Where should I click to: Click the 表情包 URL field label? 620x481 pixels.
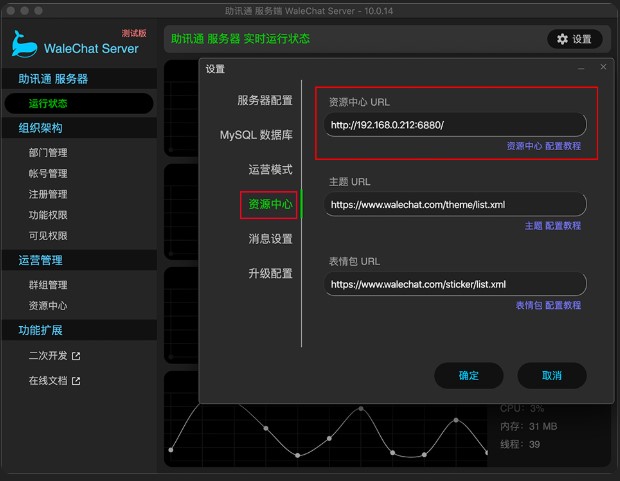point(354,261)
